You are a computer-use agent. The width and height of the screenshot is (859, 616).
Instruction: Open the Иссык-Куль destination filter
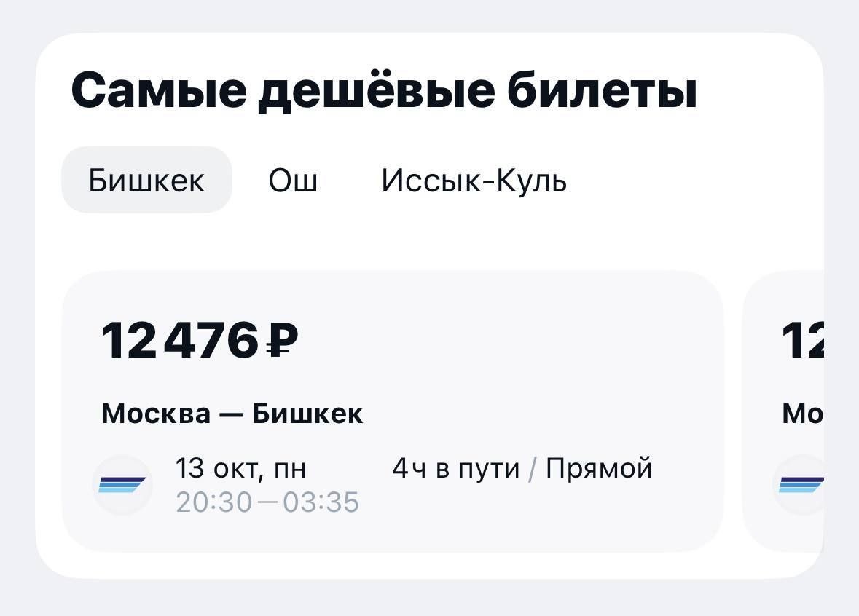(x=474, y=180)
